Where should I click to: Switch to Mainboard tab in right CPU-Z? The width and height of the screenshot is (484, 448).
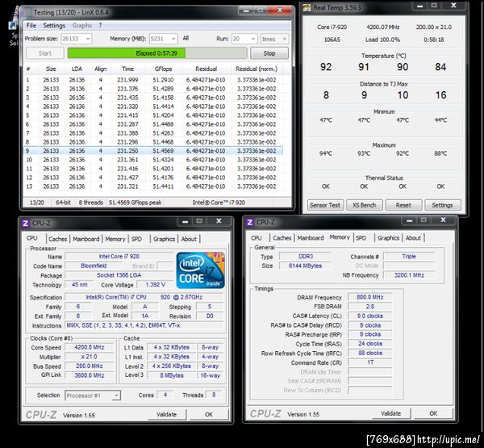[311, 238]
